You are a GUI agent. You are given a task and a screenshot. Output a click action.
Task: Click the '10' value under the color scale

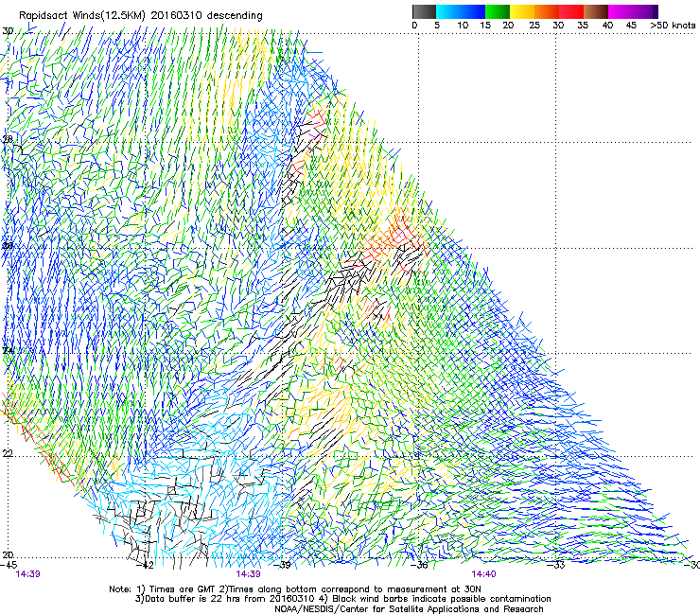(x=463, y=26)
